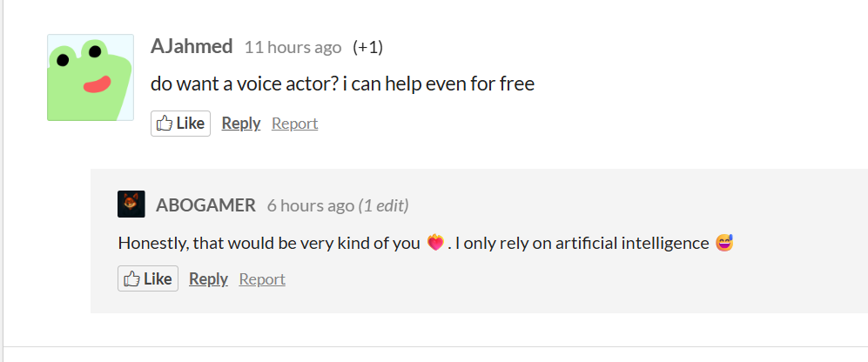This screenshot has width=868, height=362.
Task: Click the (+1) vote score
Action: click(367, 47)
